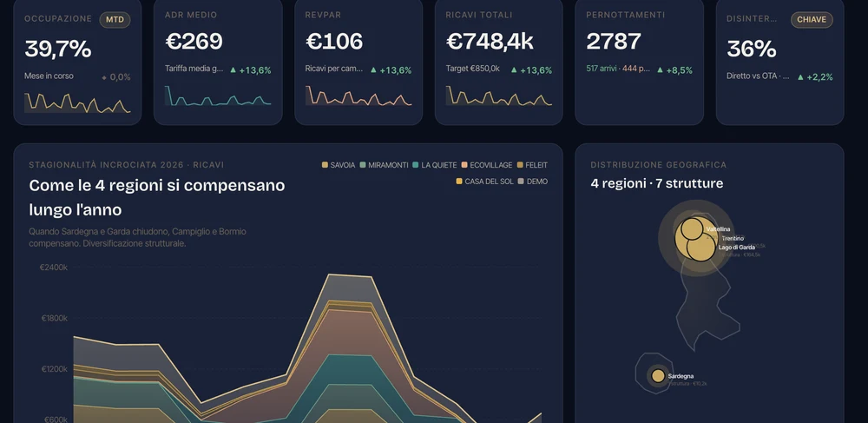Click the PERNOTTAMENTI card title
Viewport: 868px width, 423px height.
626,15
